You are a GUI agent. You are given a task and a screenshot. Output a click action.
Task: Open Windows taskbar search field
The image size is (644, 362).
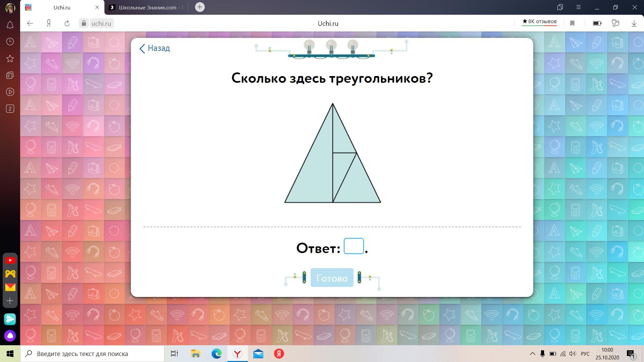[92, 354]
